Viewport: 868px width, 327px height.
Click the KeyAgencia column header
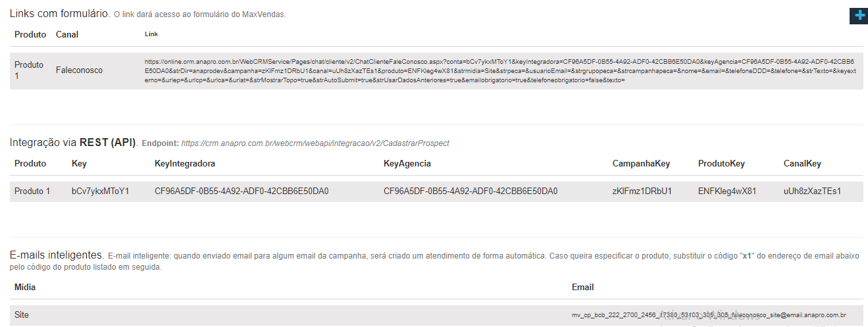(407, 163)
